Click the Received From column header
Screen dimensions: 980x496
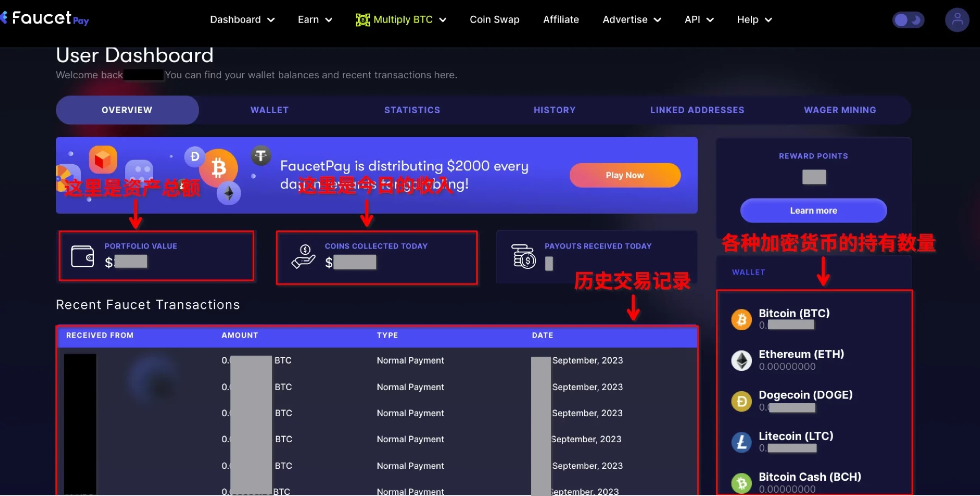[100, 335]
